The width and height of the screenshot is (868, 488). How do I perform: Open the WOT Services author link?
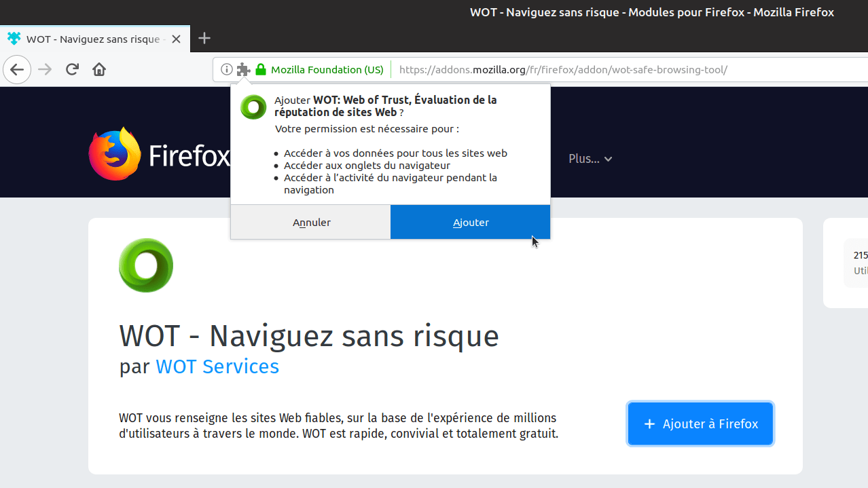click(x=217, y=367)
